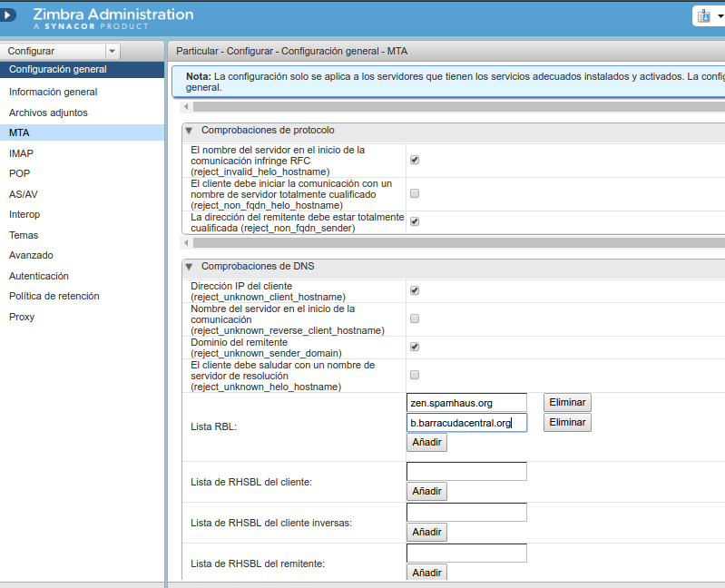Click the Lista RBL label
The width and height of the screenshot is (725, 588).
coord(213,426)
